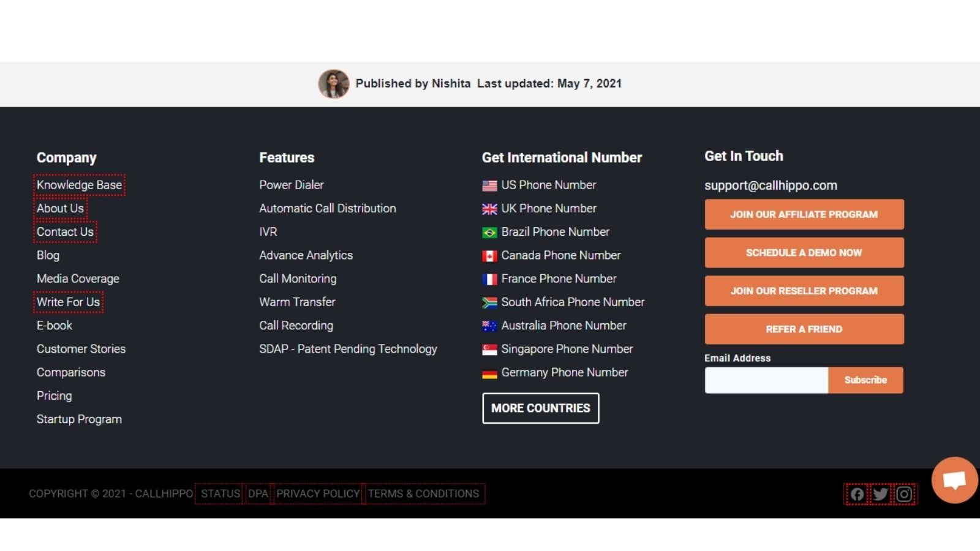Open SDAP - Patent Pending Technology link

348,349
